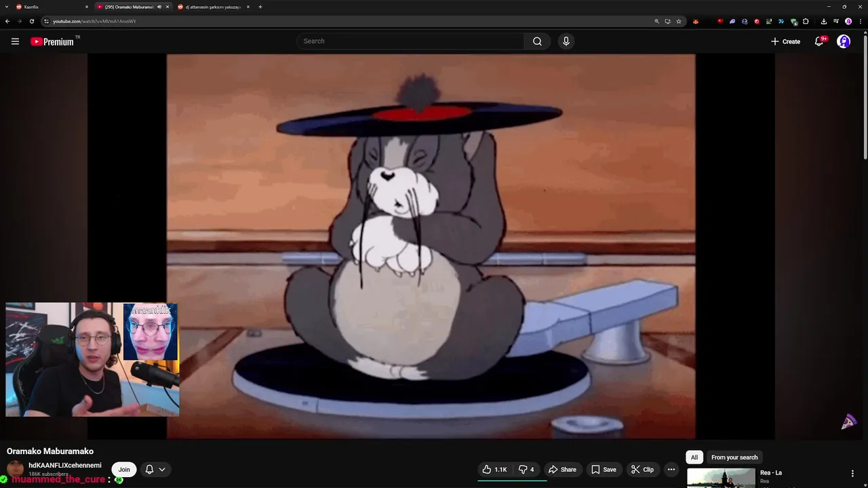Open the Rea - La video thumbnail
The image size is (868, 488).
[x=721, y=478]
